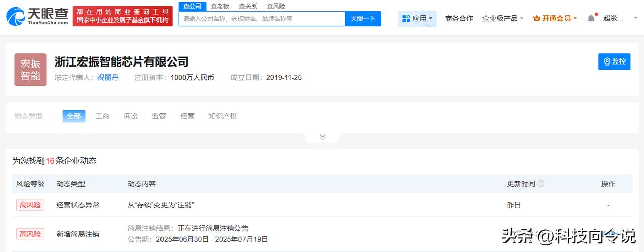644x252 pixels.
Task: Select the 工商 filter
Action: (x=103, y=116)
